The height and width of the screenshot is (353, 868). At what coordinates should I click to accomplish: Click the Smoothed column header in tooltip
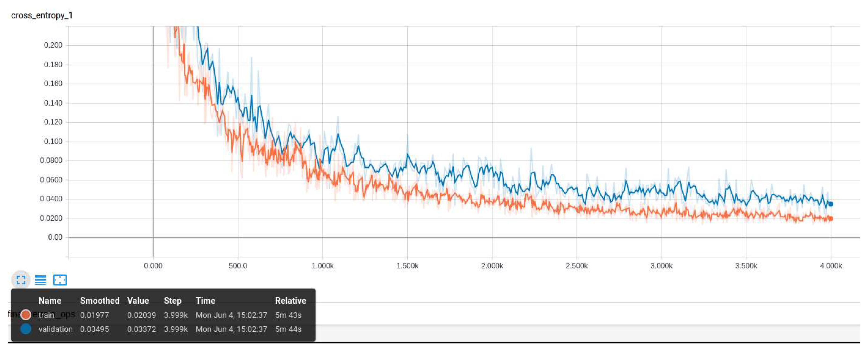[100, 300]
